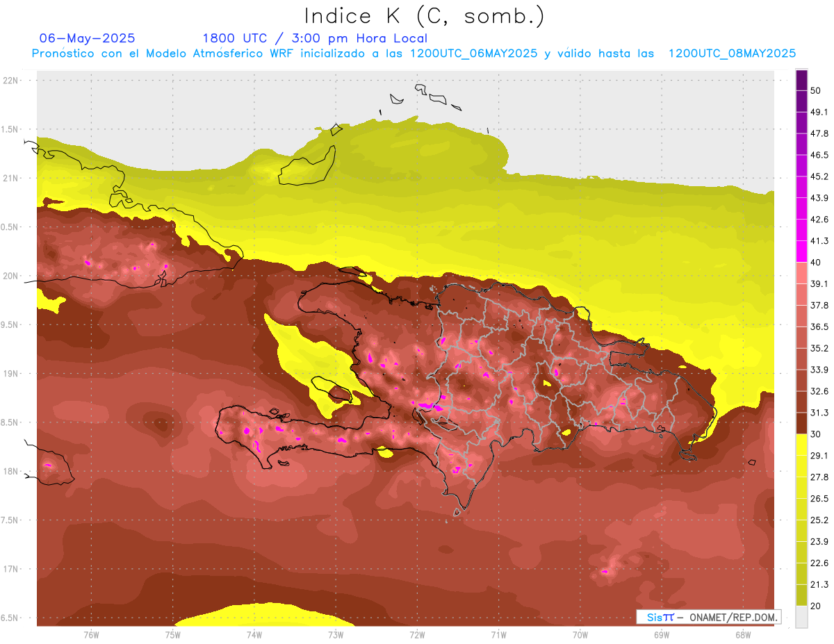Screen dimensions: 834x644
Task: Select the "21N" latitude label
Action: pyautogui.click(x=11, y=178)
